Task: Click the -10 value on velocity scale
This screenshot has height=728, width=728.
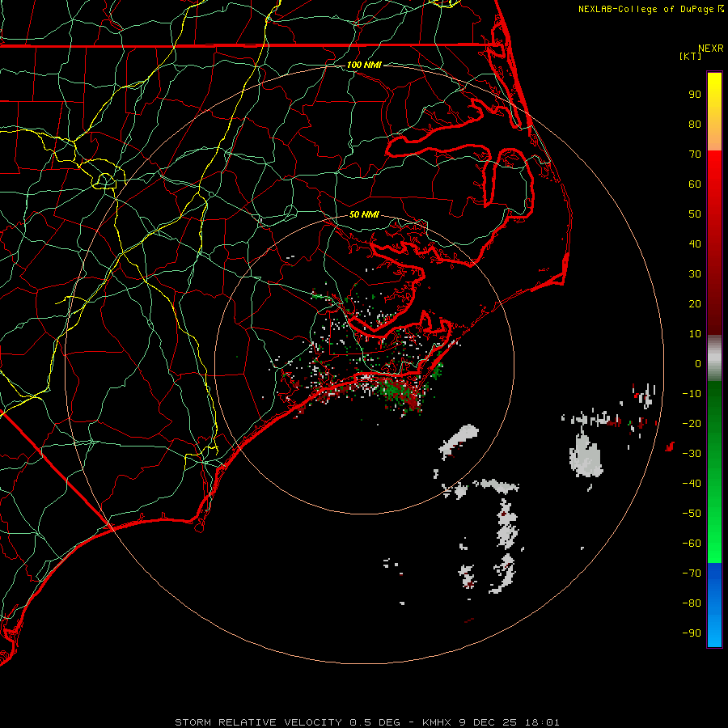Action: pyautogui.click(x=692, y=394)
